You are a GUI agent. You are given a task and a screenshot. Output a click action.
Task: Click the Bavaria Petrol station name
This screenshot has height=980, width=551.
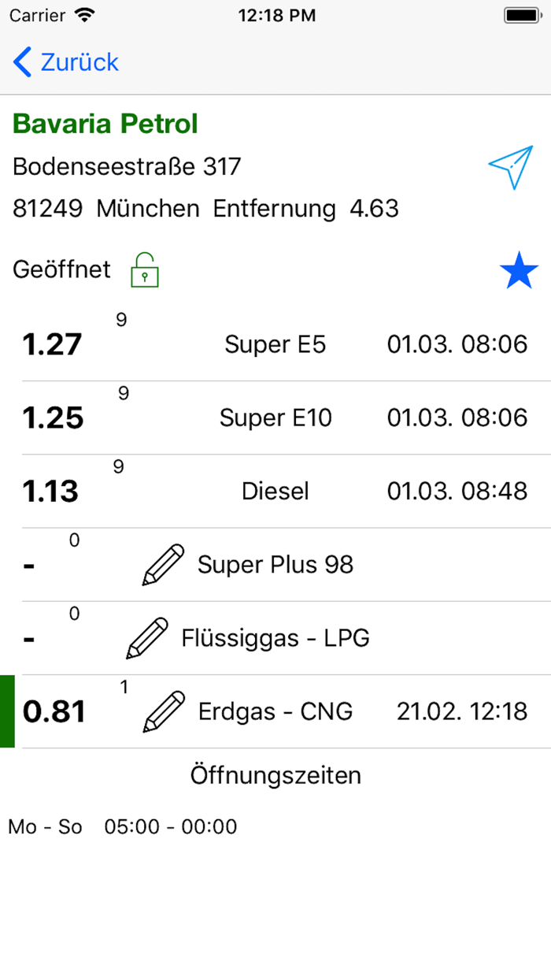105,123
